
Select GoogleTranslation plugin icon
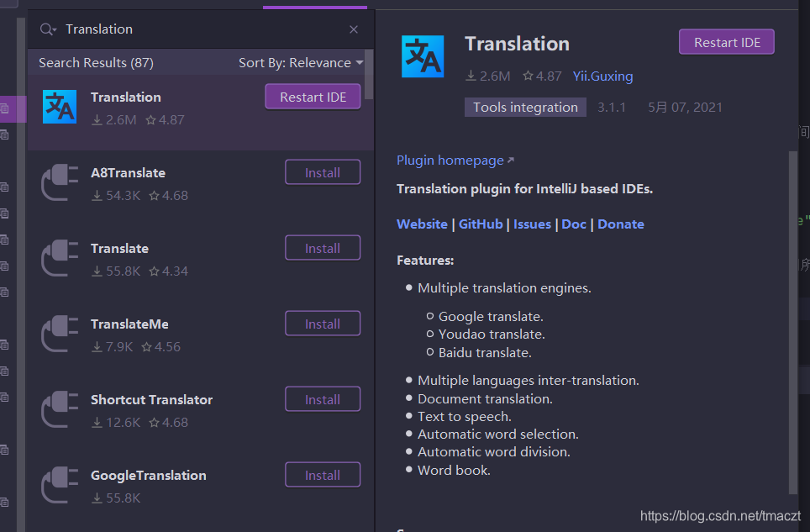coord(60,485)
